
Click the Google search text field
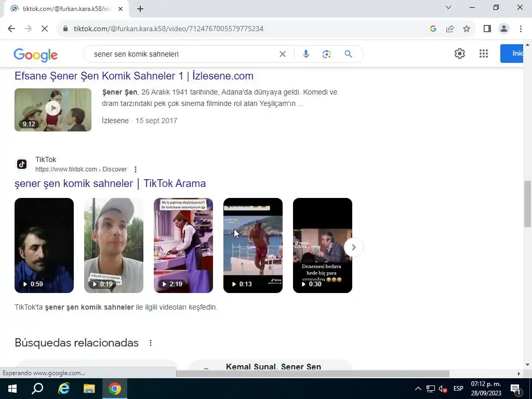click(183, 54)
